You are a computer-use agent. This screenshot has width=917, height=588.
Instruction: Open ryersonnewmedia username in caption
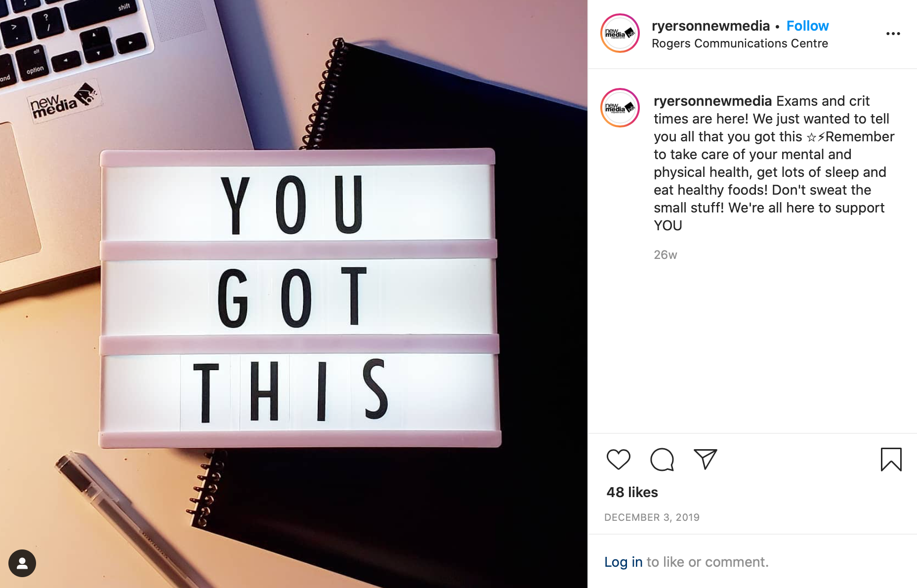tap(712, 101)
